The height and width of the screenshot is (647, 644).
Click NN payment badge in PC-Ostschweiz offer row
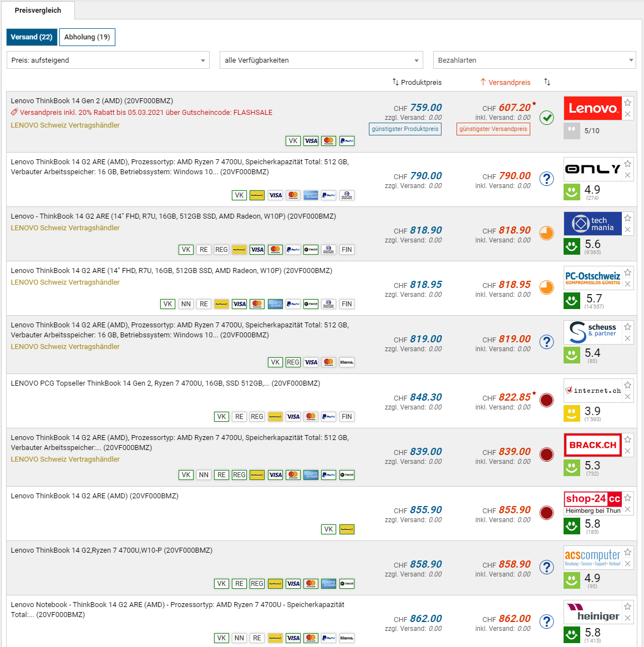(x=186, y=305)
